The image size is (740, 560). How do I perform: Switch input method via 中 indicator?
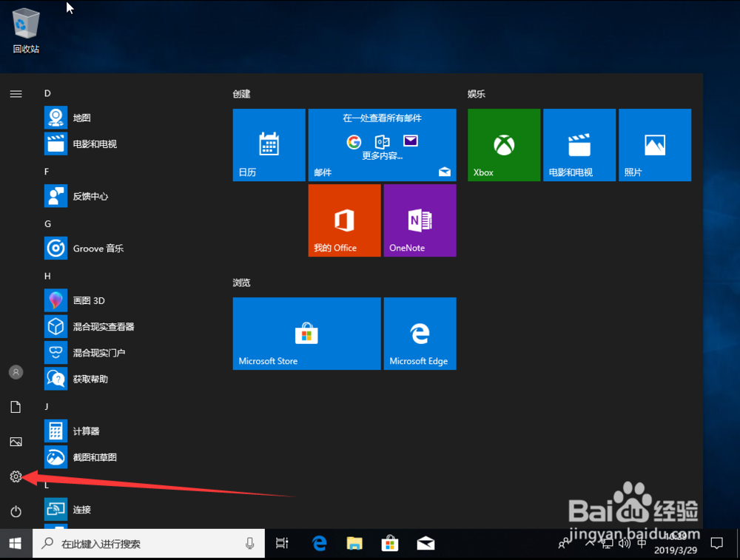(x=642, y=544)
